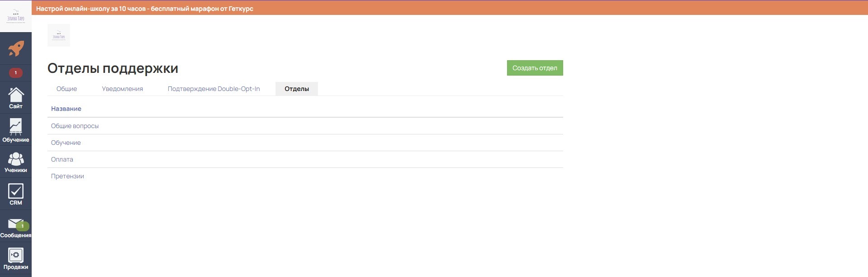Click the school logo in sidebar top
The height and width of the screenshot is (277, 868).
coord(16,16)
